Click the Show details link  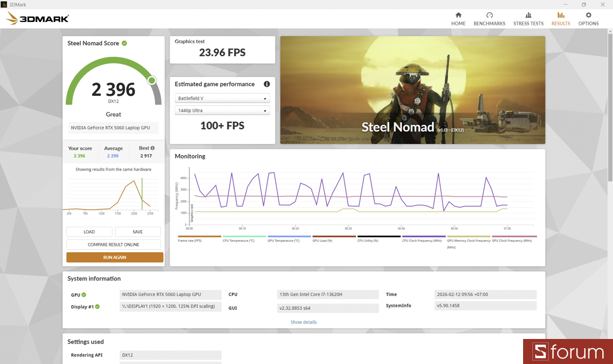pos(303,322)
